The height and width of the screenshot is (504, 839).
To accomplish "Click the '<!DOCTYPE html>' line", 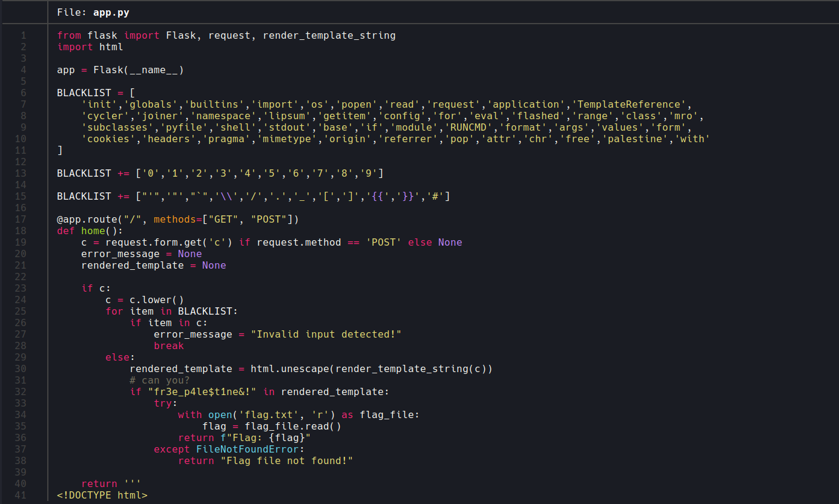I will click(102, 495).
